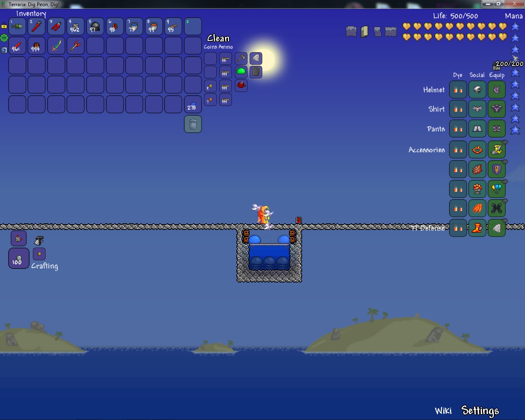The width and height of the screenshot is (525, 420).
Task: Click the gray arch-shaped icon near life hearts
Action: pos(351,31)
